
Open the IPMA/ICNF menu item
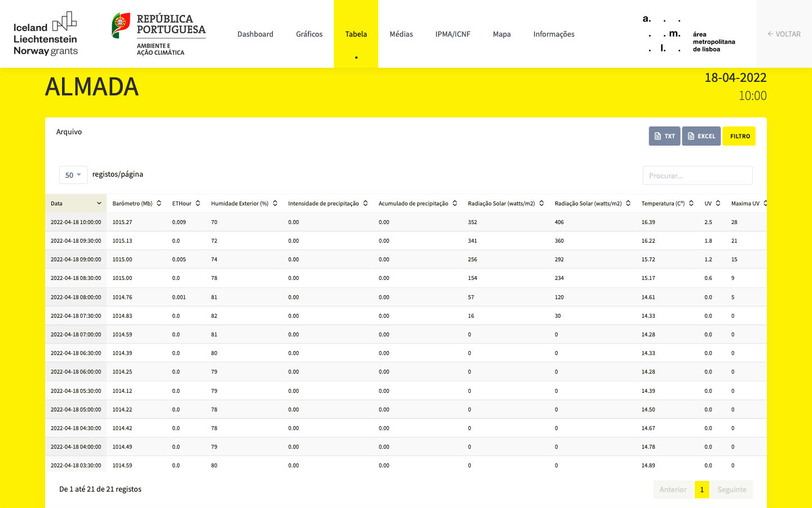click(453, 34)
